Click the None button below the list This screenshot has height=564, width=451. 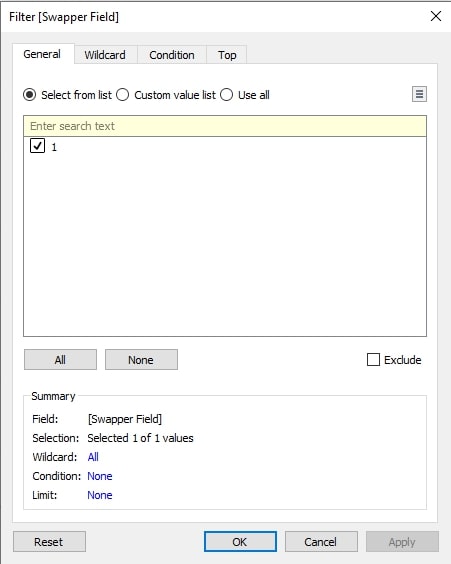141,359
